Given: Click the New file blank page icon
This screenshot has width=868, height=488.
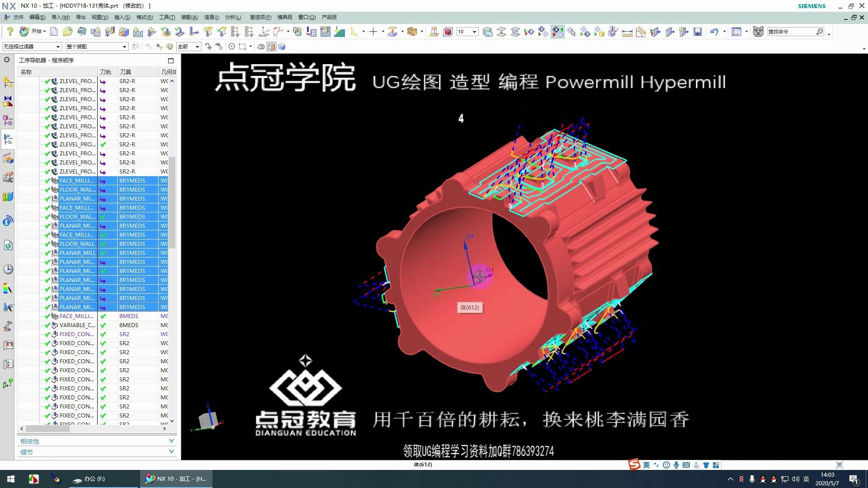Looking at the screenshot, I should pyautogui.click(x=54, y=32).
